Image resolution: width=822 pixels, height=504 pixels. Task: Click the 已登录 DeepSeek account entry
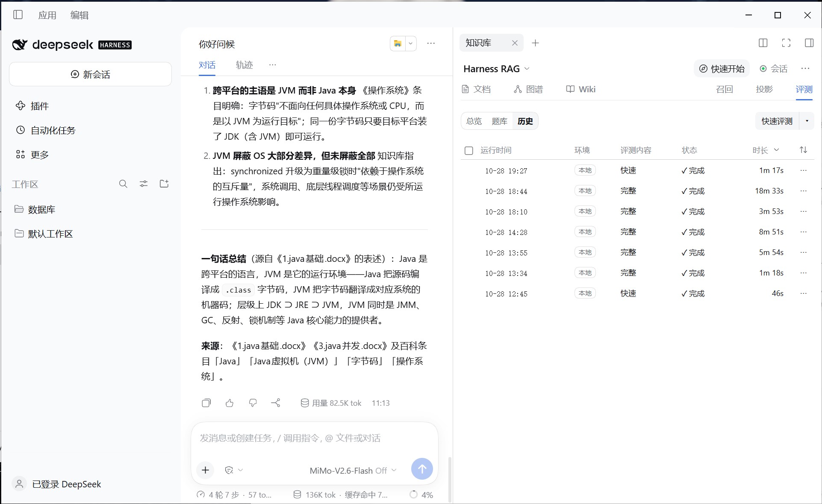click(57, 484)
